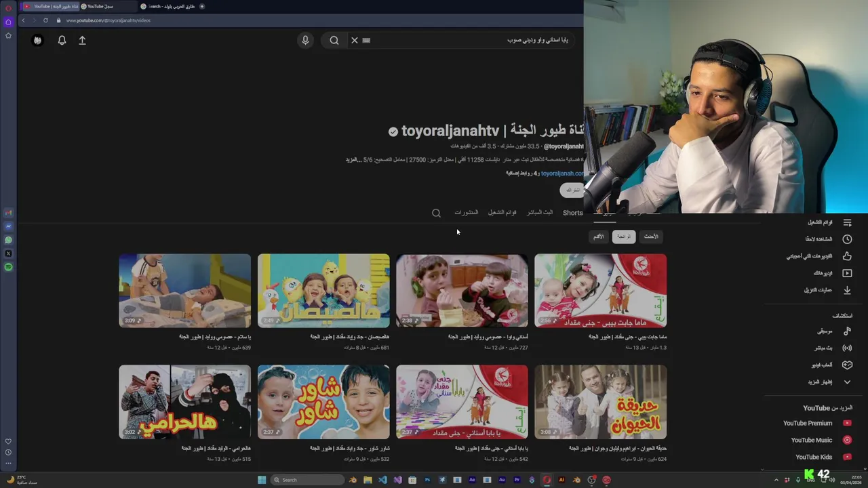Screen dimensions: 868x488
Task: Open liked videos thumbs-up in sidebar
Action: point(847,256)
